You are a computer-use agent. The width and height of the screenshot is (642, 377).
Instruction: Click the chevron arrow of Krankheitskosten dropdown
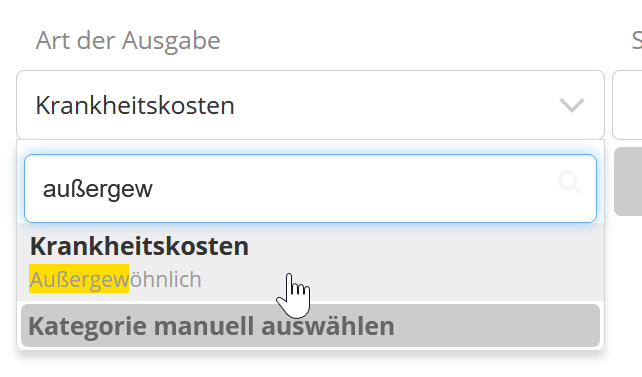coord(572,105)
